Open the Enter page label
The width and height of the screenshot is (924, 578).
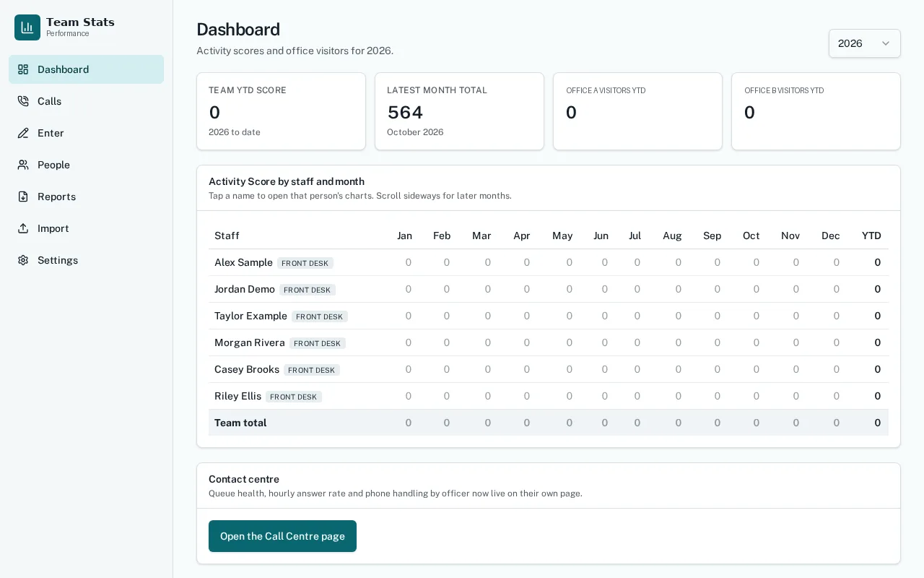pos(51,133)
